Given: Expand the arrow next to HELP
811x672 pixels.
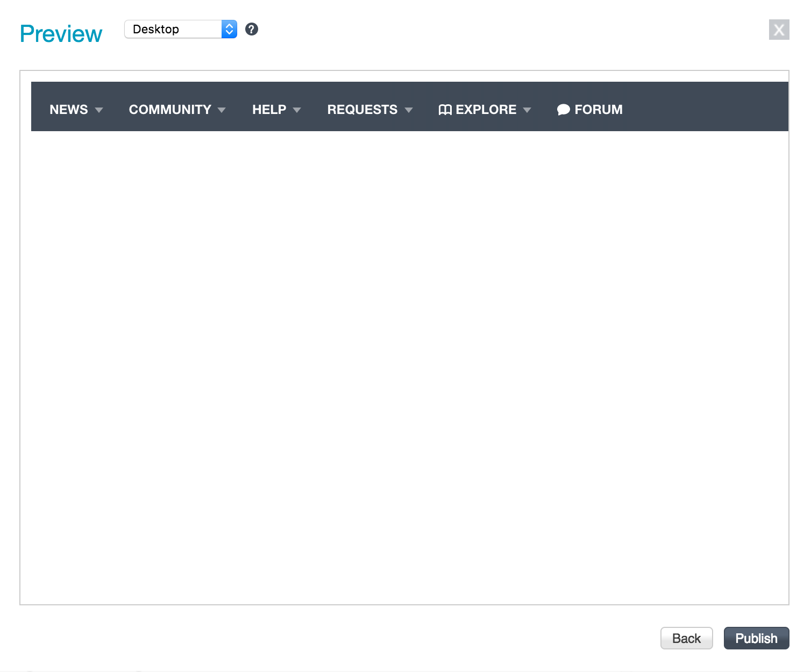Looking at the screenshot, I should [297, 110].
